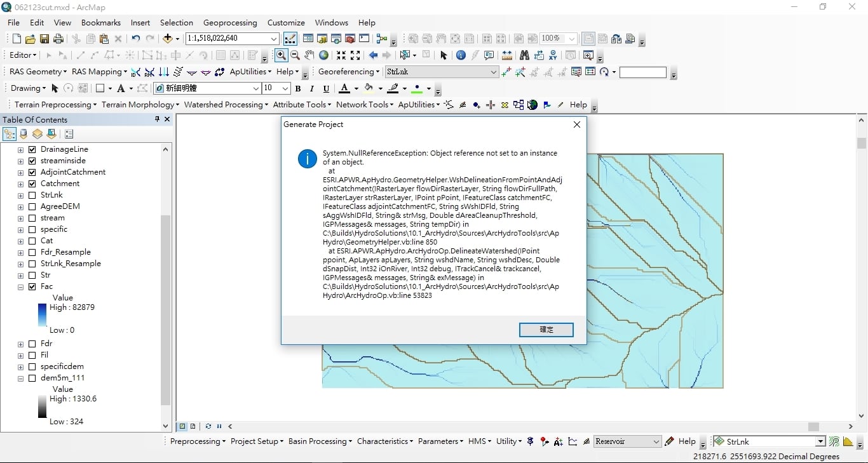This screenshot has height=463, width=868.
Task: Click the fill color bucket swatch
Action: tap(369, 88)
